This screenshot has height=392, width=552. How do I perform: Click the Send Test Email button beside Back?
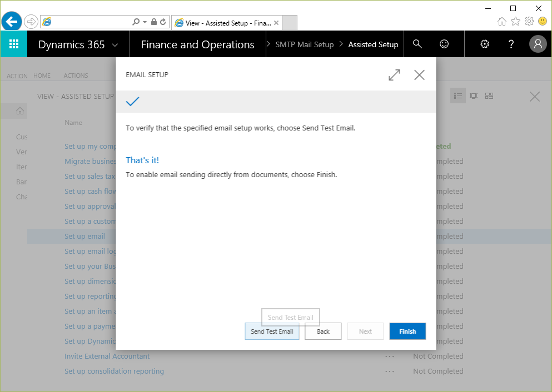pos(272,331)
